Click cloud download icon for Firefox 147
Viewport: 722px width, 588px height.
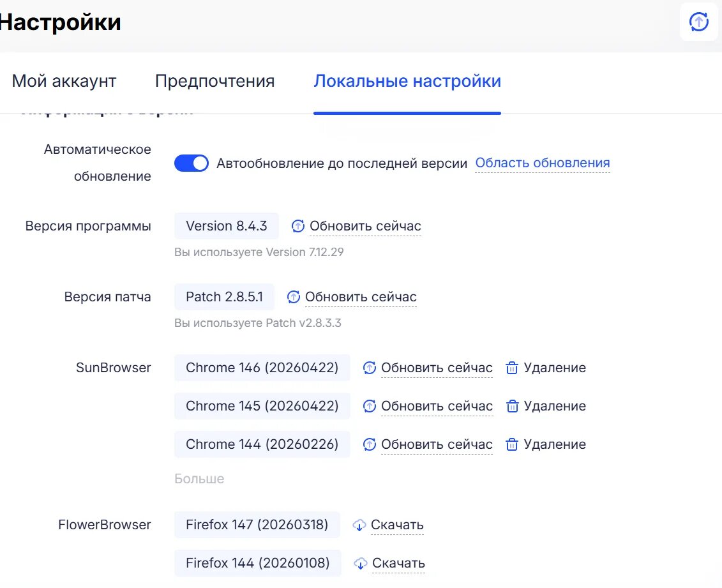coord(359,525)
